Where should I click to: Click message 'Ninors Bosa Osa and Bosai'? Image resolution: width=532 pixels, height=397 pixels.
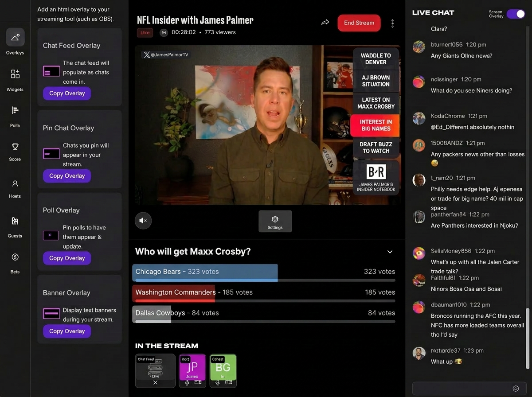(466, 289)
